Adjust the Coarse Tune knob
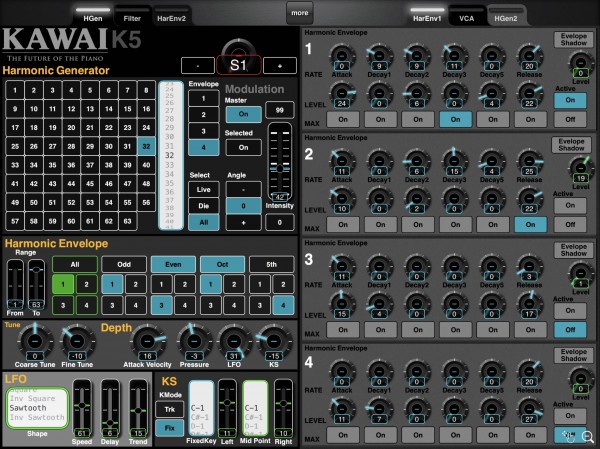The width and height of the screenshot is (600, 449). click(35, 341)
